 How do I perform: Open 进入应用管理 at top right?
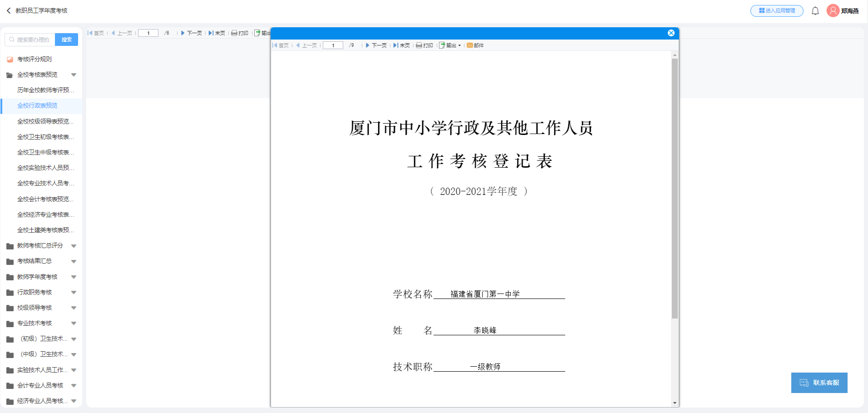pyautogui.click(x=776, y=10)
